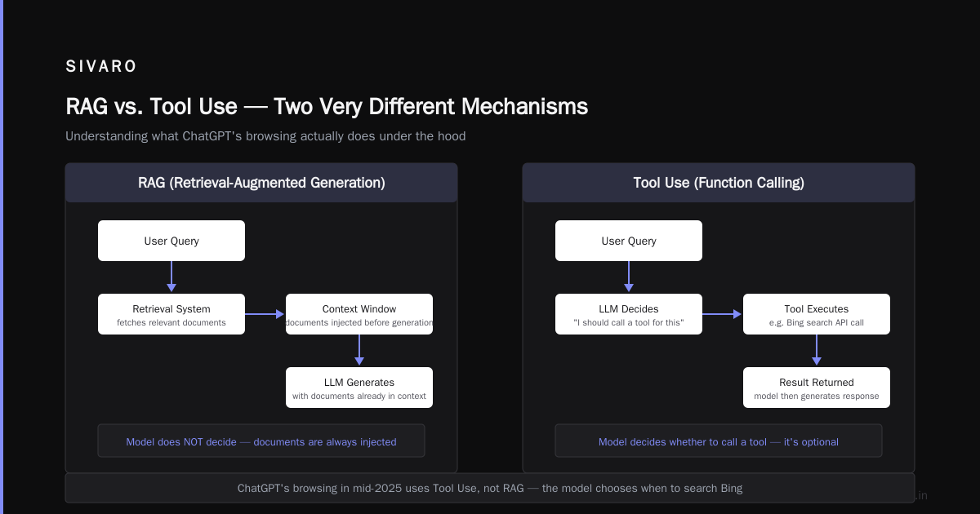The width and height of the screenshot is (980, 514).
Task: Click the LLM Decides box
Action: point(629,314)
